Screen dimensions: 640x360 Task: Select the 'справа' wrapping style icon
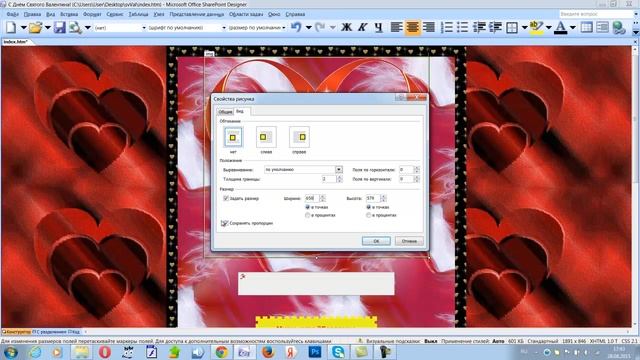[299, 137]
